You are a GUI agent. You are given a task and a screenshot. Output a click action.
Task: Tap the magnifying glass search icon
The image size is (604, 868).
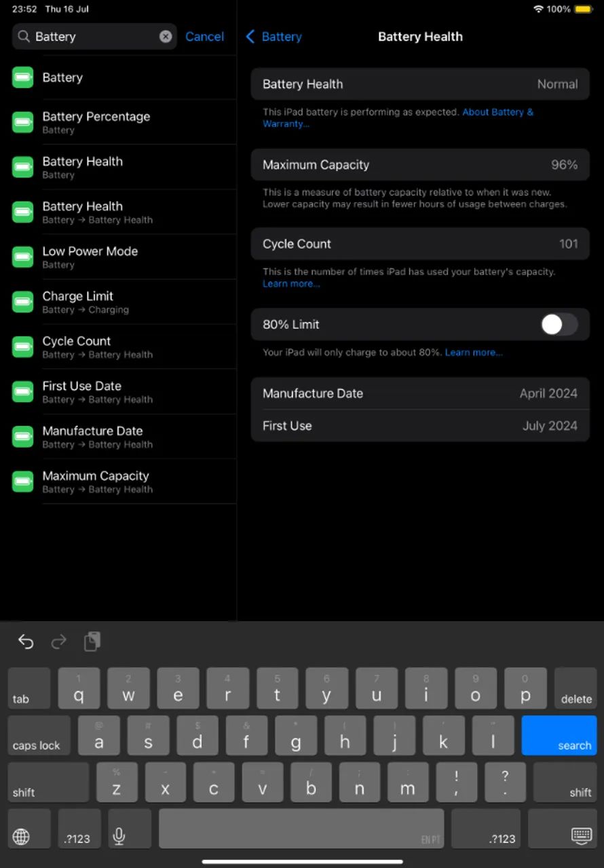point(24,37)
